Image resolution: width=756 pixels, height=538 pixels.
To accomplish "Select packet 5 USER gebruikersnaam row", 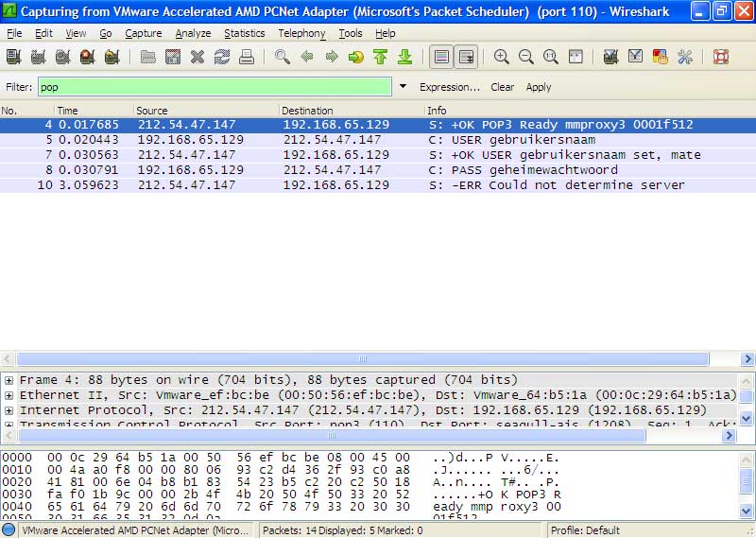I will pyautogui.click(x=378, y=140).
